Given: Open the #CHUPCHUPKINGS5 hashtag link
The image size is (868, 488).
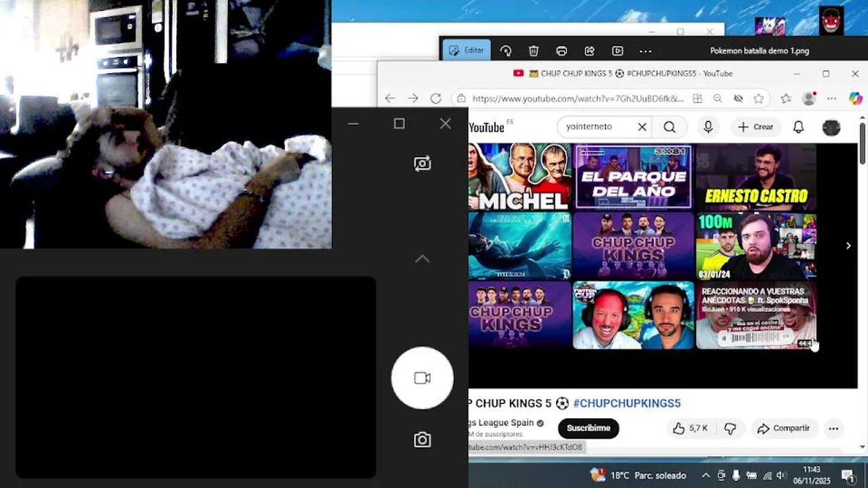Looking at the screenshot, I should click(x=627, y=403).
